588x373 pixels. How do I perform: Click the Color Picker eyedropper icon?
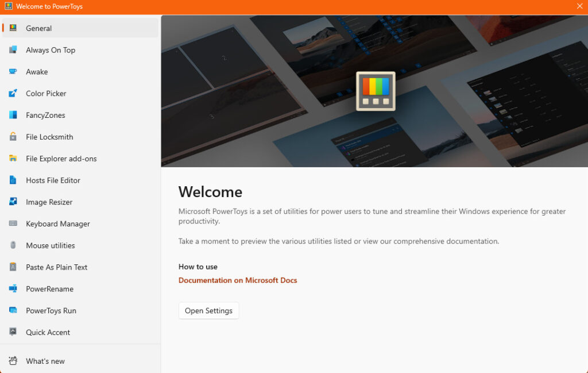click(x=13, y=93)
